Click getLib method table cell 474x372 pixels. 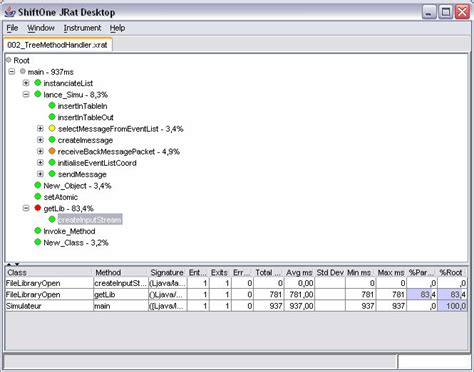point(120,295)
